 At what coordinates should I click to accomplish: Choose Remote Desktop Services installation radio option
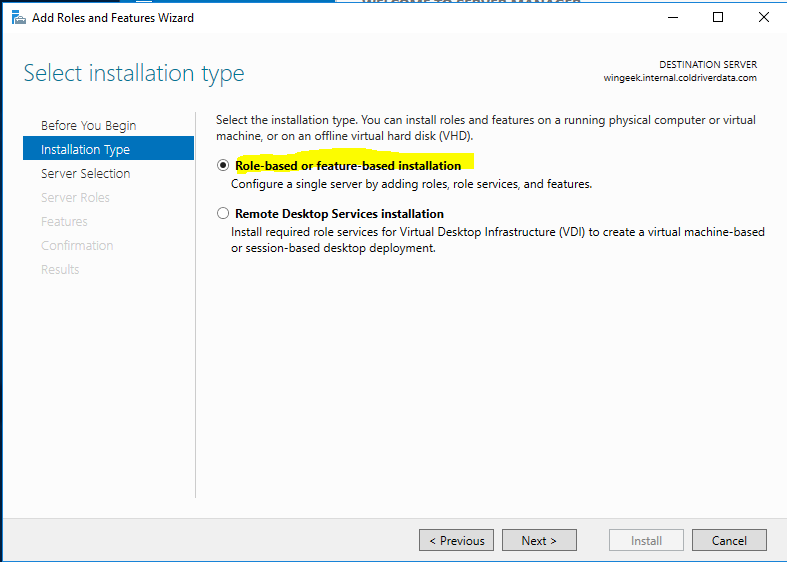point(223,214)
